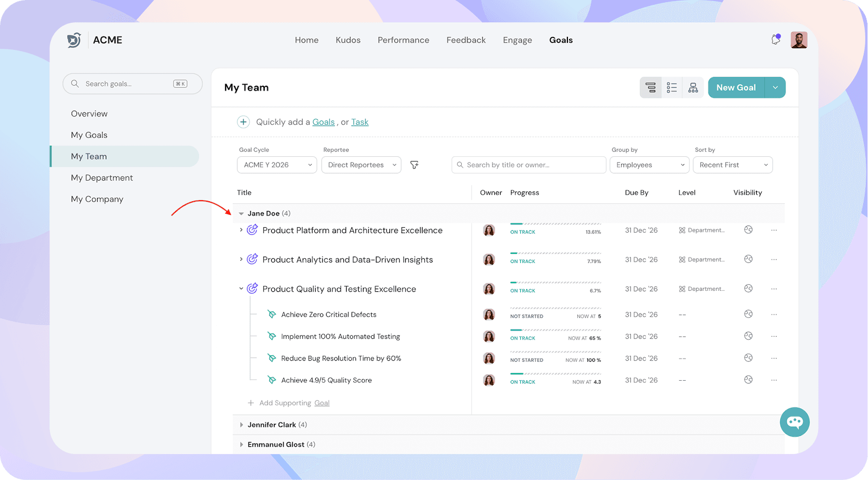Click goal icon for Product Quality and Testing Excellence

pyautogui.click(x=252, y=289)
